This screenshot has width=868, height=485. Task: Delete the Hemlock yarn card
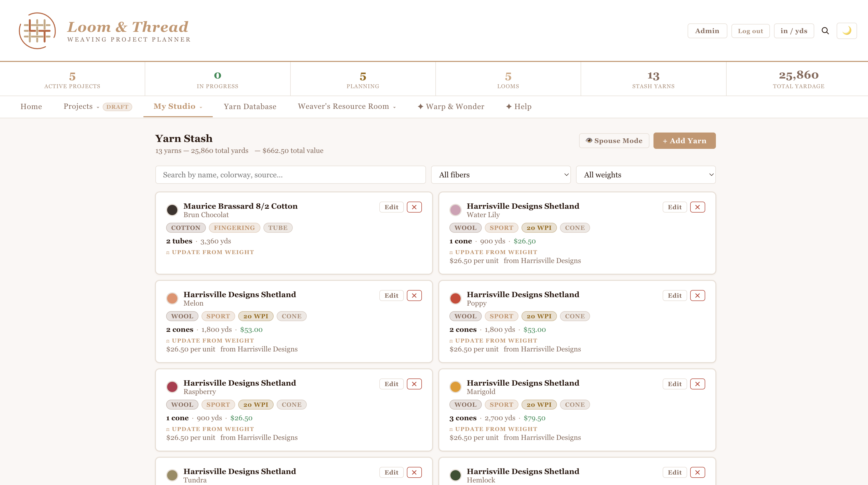click(x=698, y=472)
